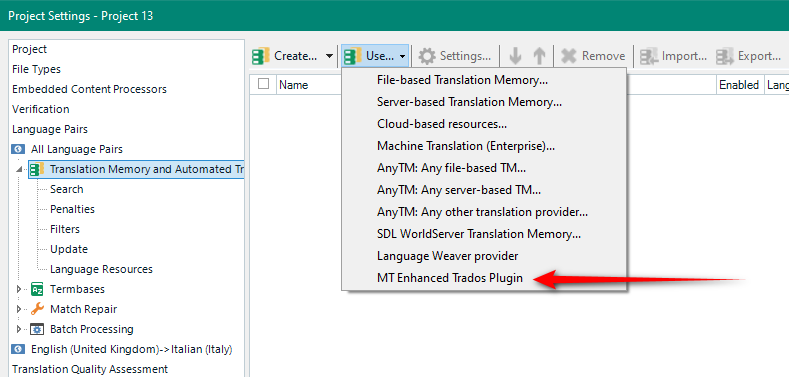Select Termbases in the tree
Image resolution: width=789 pixels, height=377 pixels.
point(77,289)
